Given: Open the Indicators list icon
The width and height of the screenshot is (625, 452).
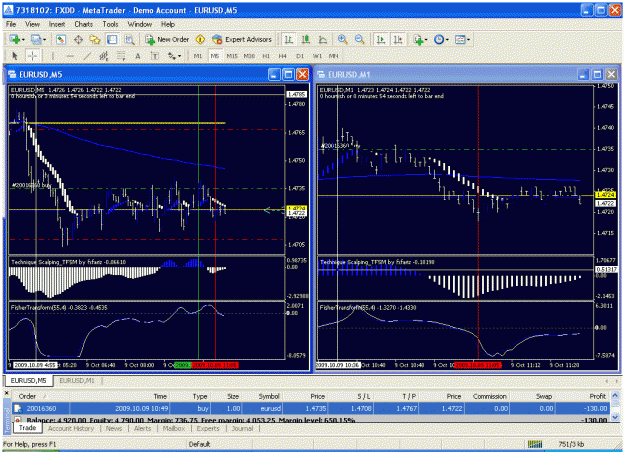Looking at the screenshot, I should click(418, 39).
